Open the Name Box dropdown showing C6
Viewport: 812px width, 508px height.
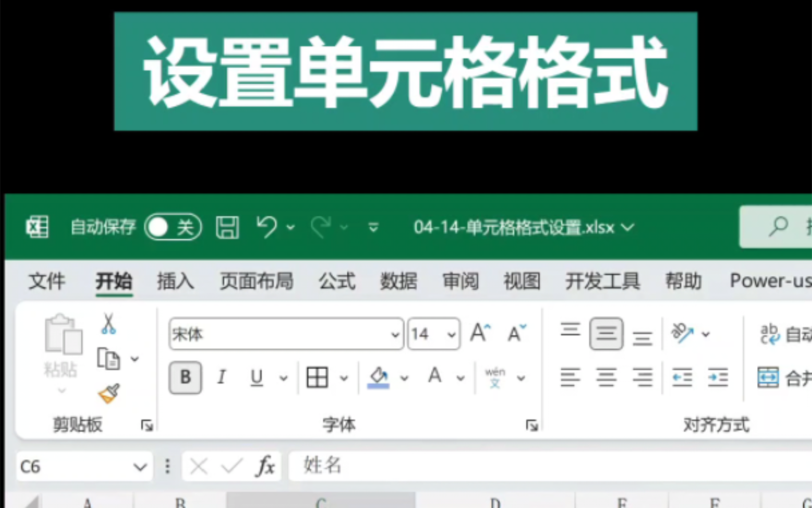point(140,467)
